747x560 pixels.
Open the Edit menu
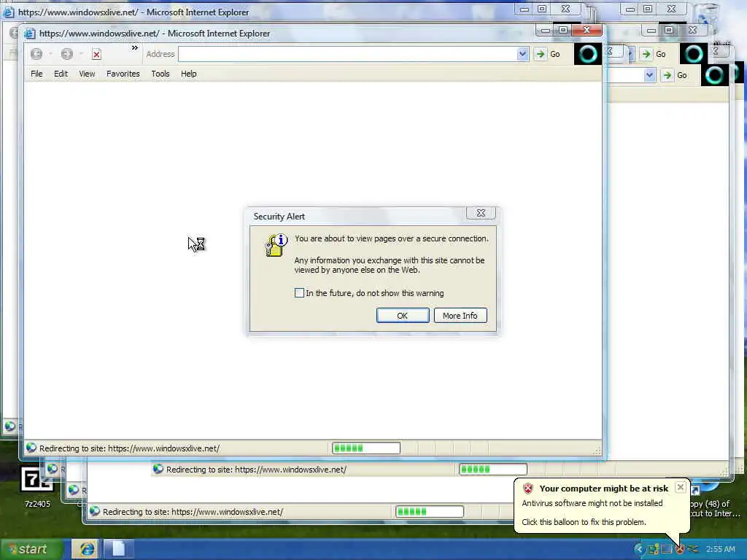[61, 74]
